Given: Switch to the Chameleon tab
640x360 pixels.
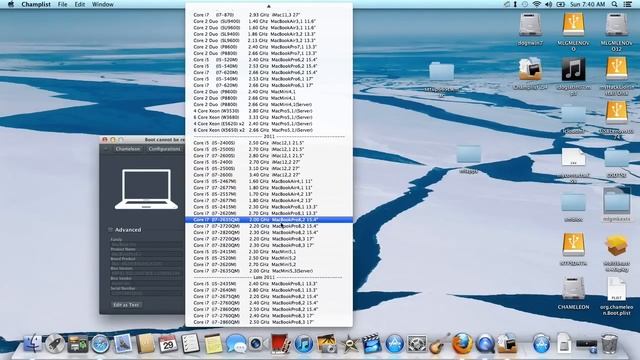Looking at the screenshot, I should pyautogui.click(x=128, y=149).
